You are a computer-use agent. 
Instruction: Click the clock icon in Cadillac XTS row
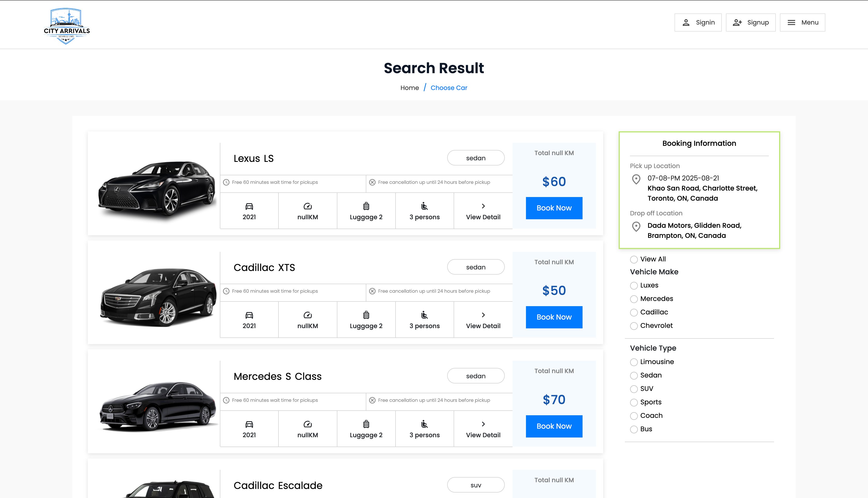(226, 291)
